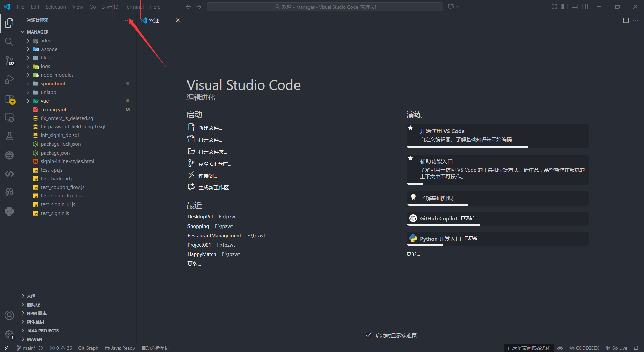Open the Search view in activity bar

coord(9,42)
